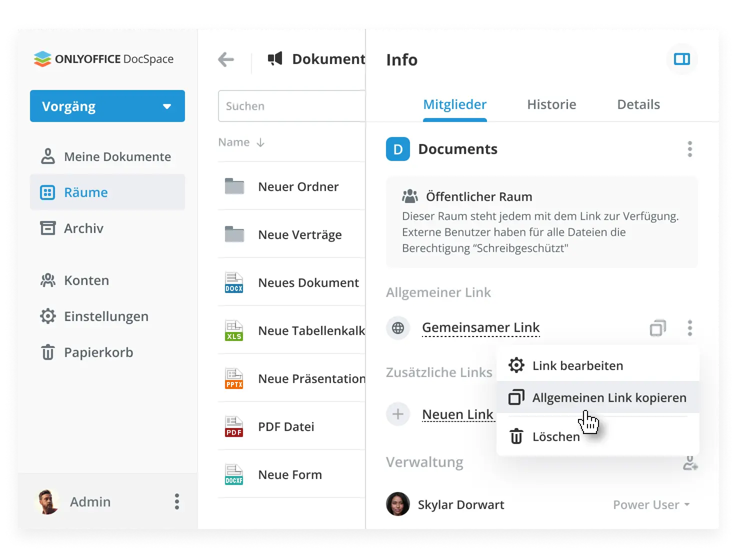
Task: Switch to the Historie tab
Action: click(x=551, y=104)
